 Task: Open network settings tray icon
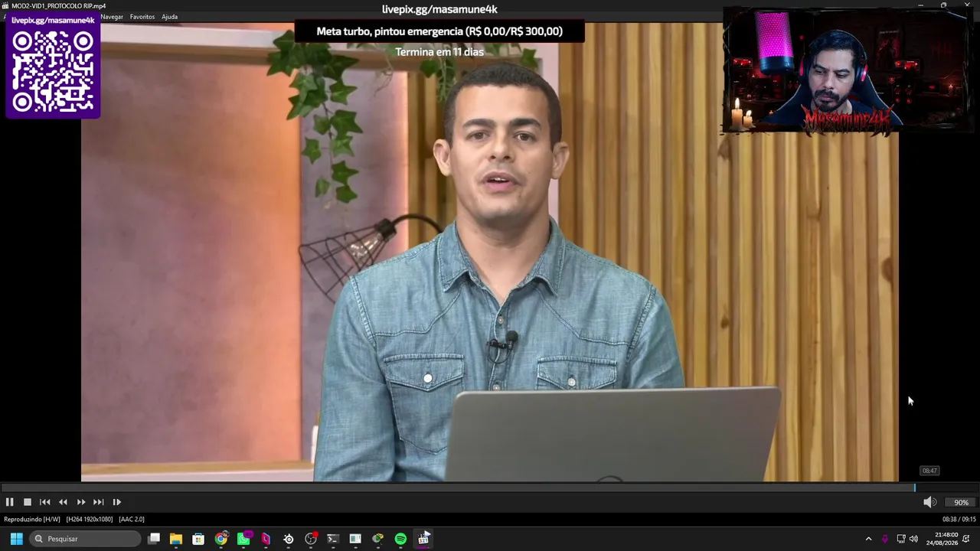click(901, 539)
